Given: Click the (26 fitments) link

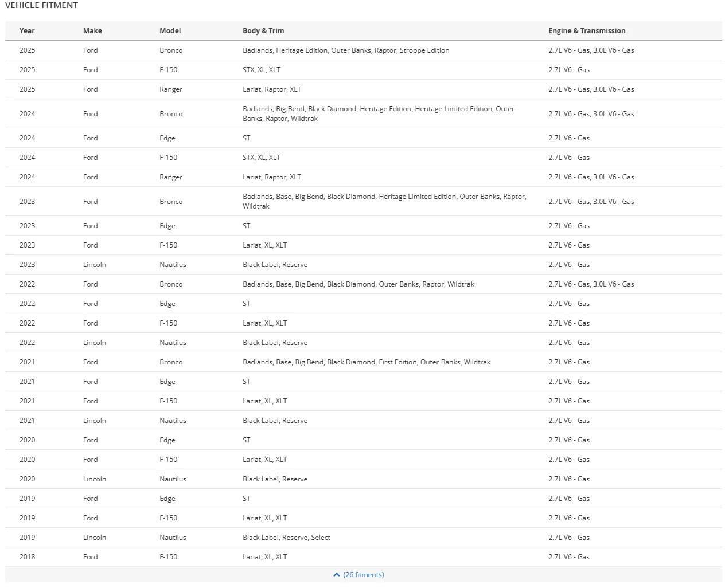Looking at the screenshot, I should pyautogui.click(x=364, y=575).
